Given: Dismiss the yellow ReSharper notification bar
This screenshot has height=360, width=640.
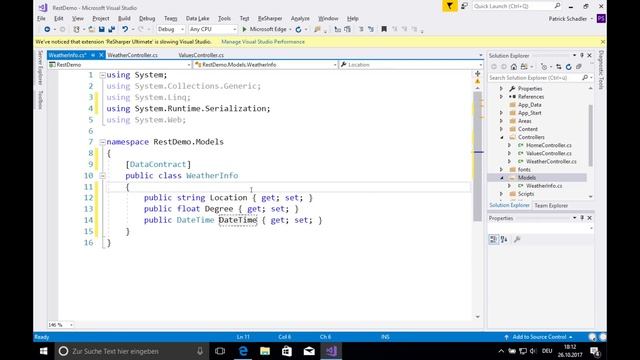Looking at the screenshot, I should coord(602,42).
